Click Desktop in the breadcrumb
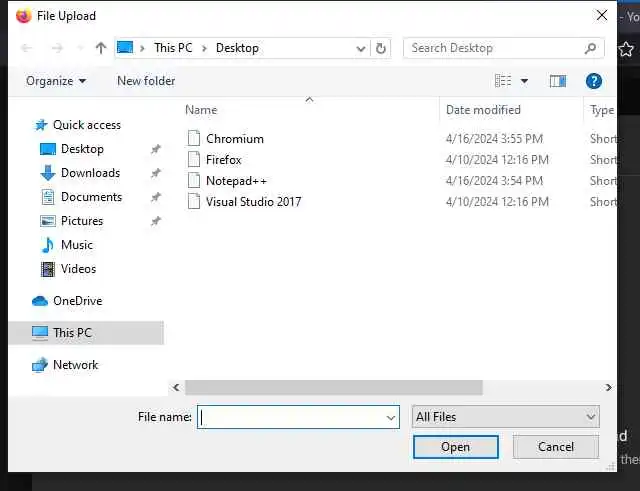Image resolution: width=640 pixels, height=491 pixels. pos(237,48)
